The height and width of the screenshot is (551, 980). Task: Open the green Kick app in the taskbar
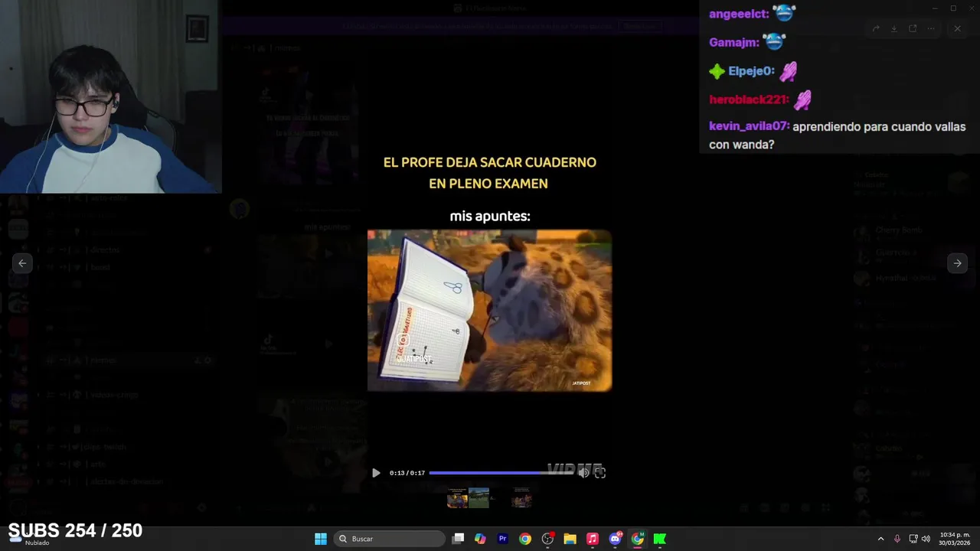point(659,539)
